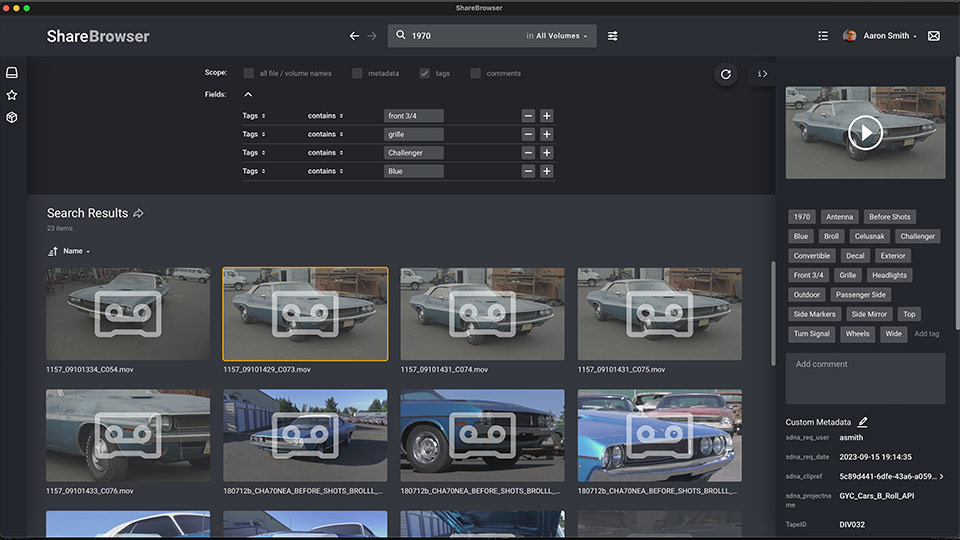960x540 pixels.
Task: Open the favorites star sidebar icon
Action: pos(12,95)
